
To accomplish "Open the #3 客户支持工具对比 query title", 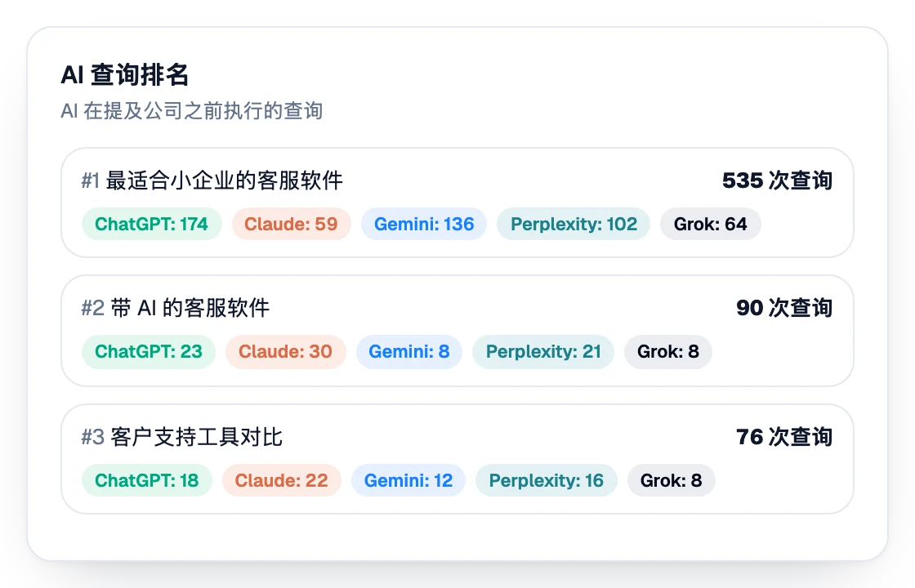I will (182, 436).
